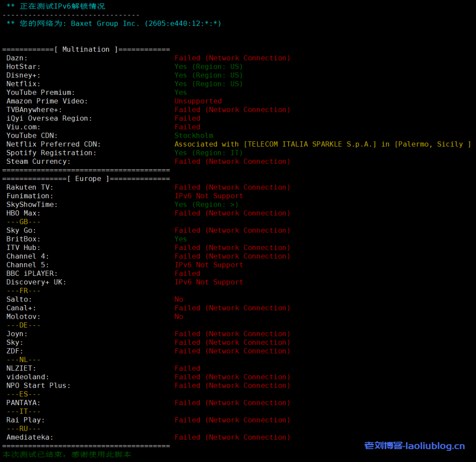Click the Multination section header
The height and width of the screenshot is (462, 476).
(86, 49)
